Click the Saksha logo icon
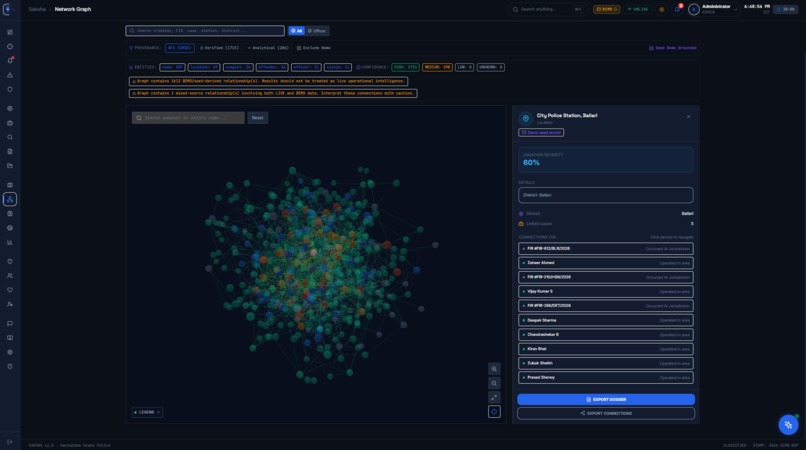Screen dimensions: 806x450 (7, 9)
